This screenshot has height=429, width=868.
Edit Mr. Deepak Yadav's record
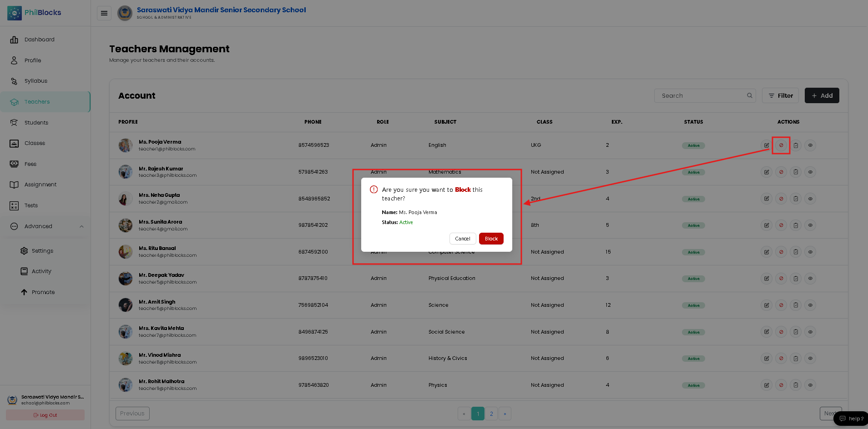[767, 279]
